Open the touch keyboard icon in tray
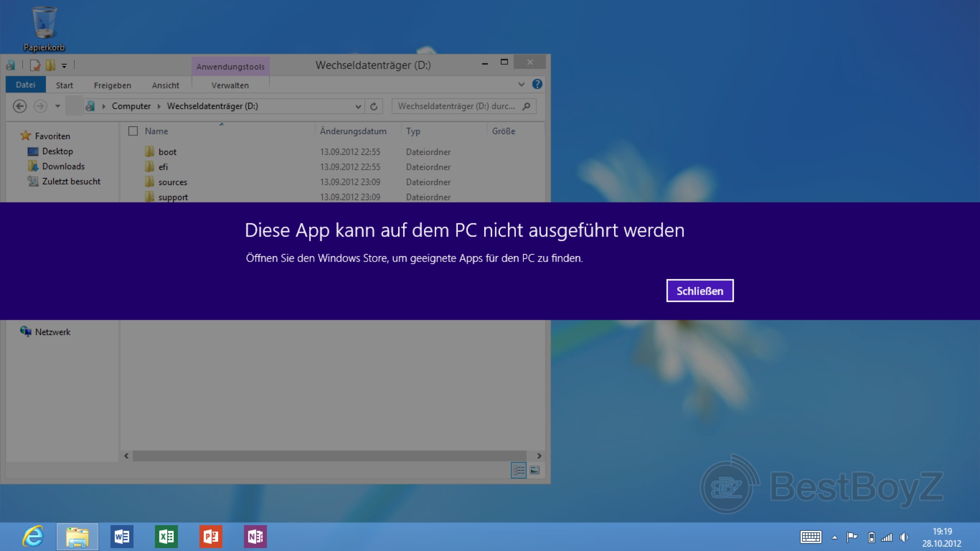This screenshot has height=551, width=980. tap(810, 537)
